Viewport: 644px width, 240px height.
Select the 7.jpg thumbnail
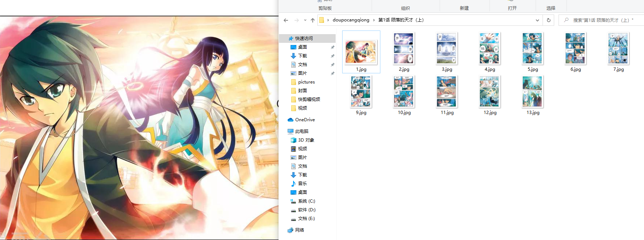[x=619, y=49]
